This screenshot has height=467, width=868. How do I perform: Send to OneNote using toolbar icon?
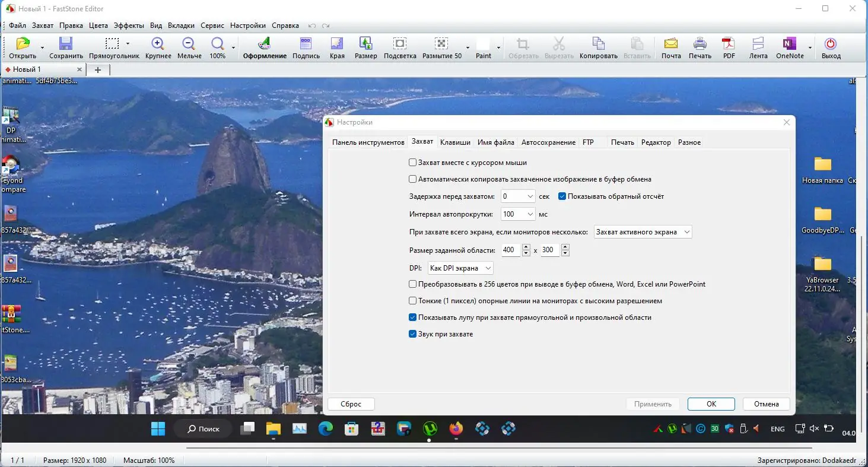(x=789, y=45)
